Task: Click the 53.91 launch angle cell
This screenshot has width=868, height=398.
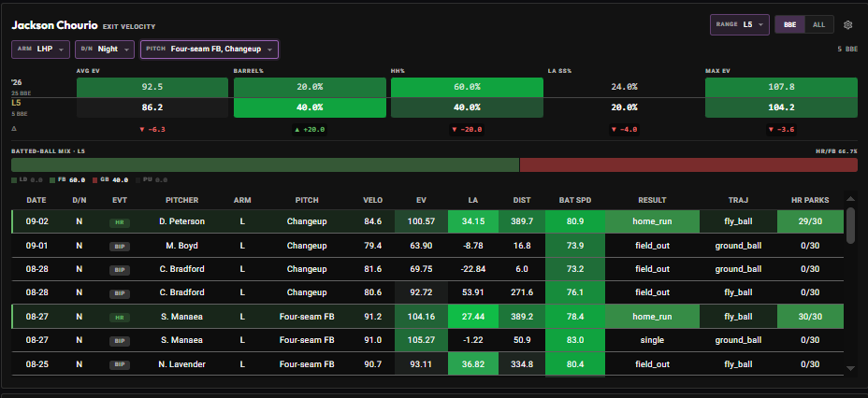Action: coord(473,292)
